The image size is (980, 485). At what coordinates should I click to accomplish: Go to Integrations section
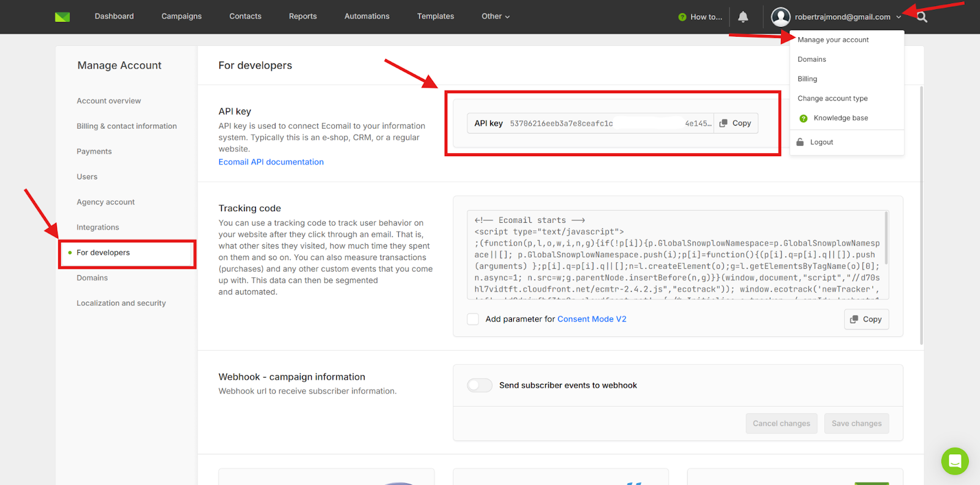97,227
